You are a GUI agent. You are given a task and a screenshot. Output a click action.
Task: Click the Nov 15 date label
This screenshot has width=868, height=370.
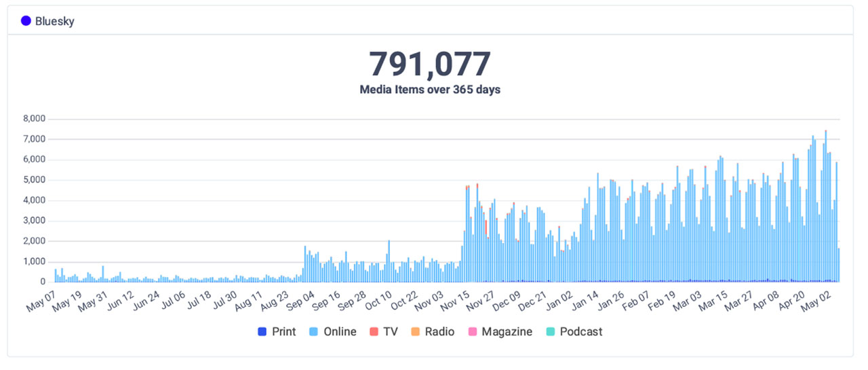coord(455,299)
